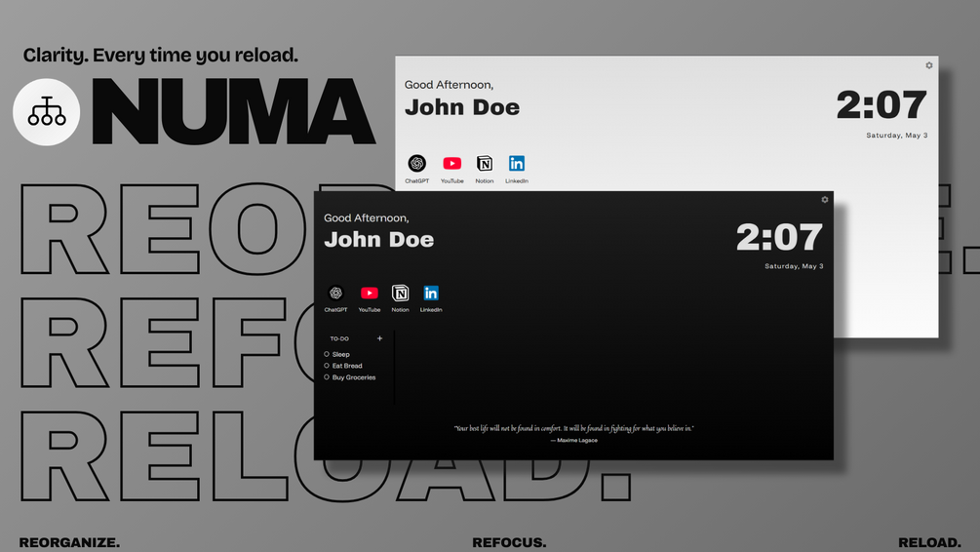This screenshot has width=980, height=552.
Task: Click the Maxime Lagace quote text
Action: (x=573, y=428)
